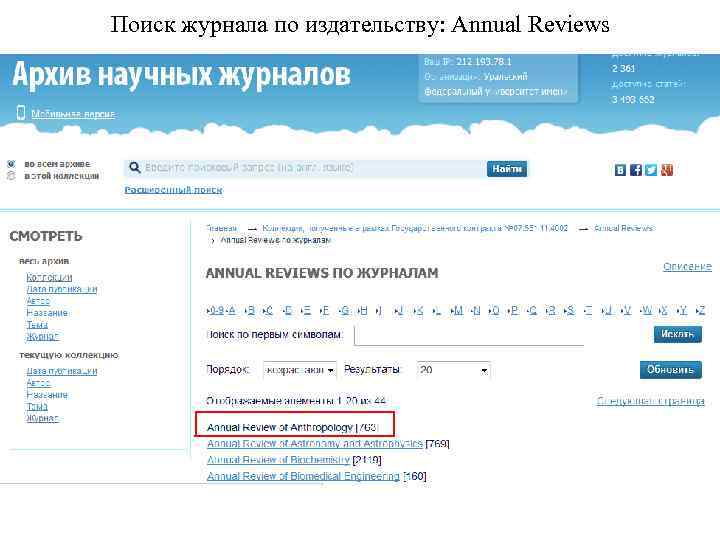The image size is (720, 540).
Task: Filter journals by letter B
Action: click(x=250, y=311)
